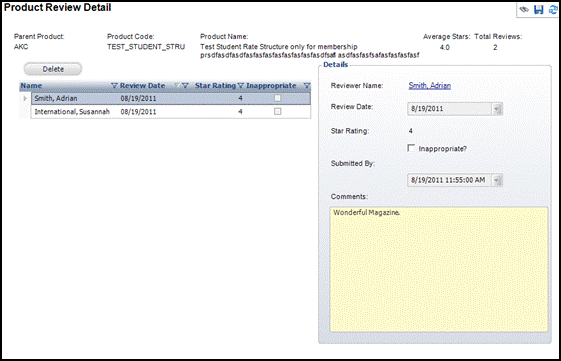Click the Total Reviews value 2
561x361 pixels.
(x=495, y=47)
